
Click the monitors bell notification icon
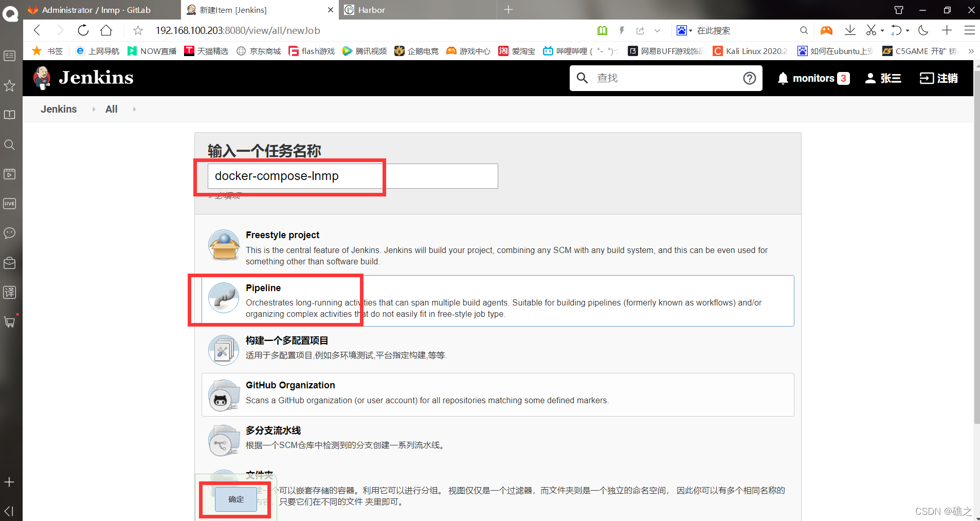[783, 78]
